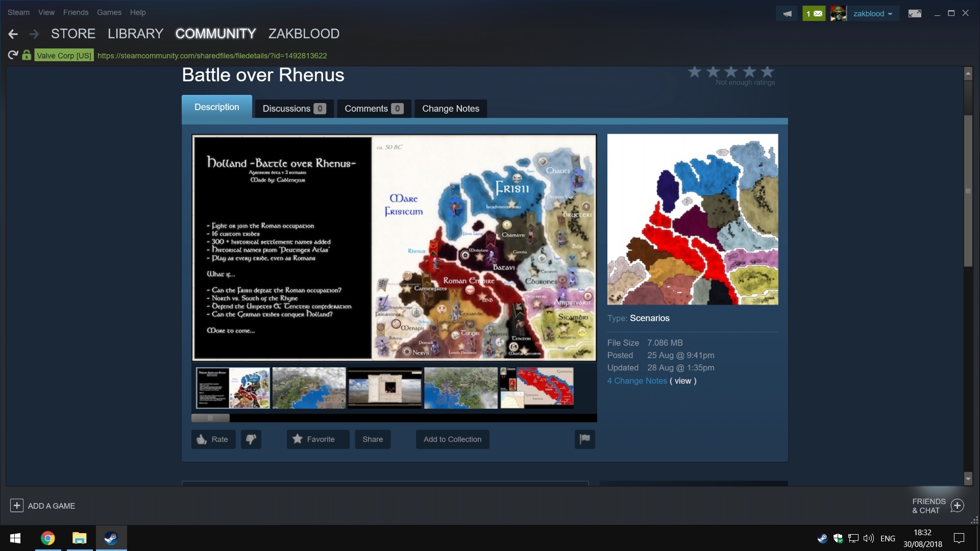Click the add friends chat plus icon
The image size is (980, 551).
[x=957, y=506]
